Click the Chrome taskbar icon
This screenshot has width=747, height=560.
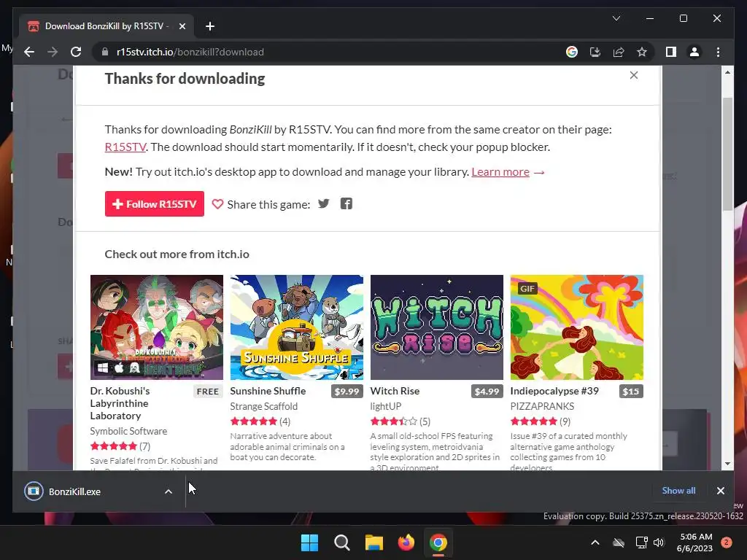pyautogui.click(x=438, y=542)
